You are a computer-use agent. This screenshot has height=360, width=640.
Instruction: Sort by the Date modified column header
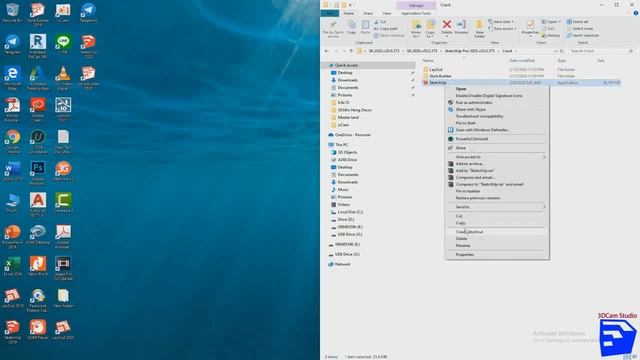click(x=521, y=60)
